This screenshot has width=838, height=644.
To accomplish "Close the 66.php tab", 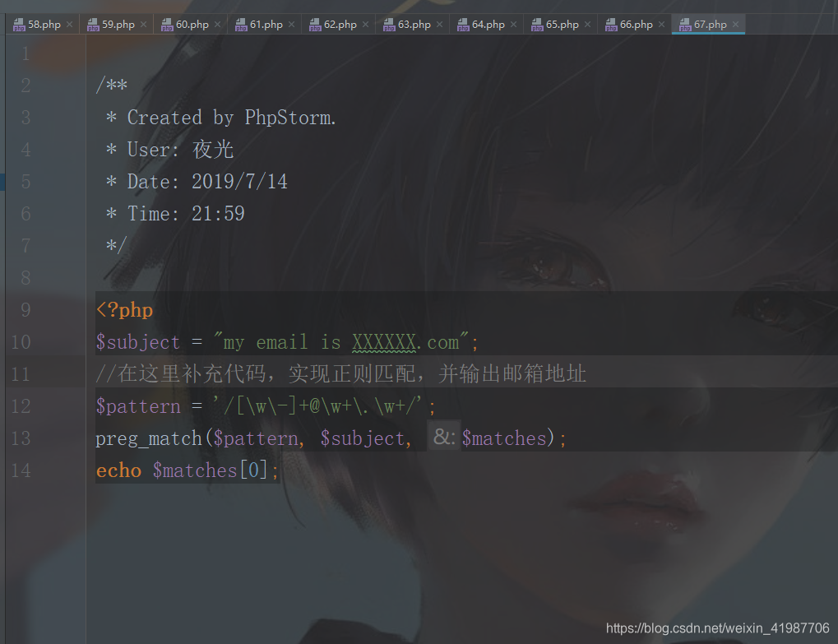I will click(x=662, y=25).
